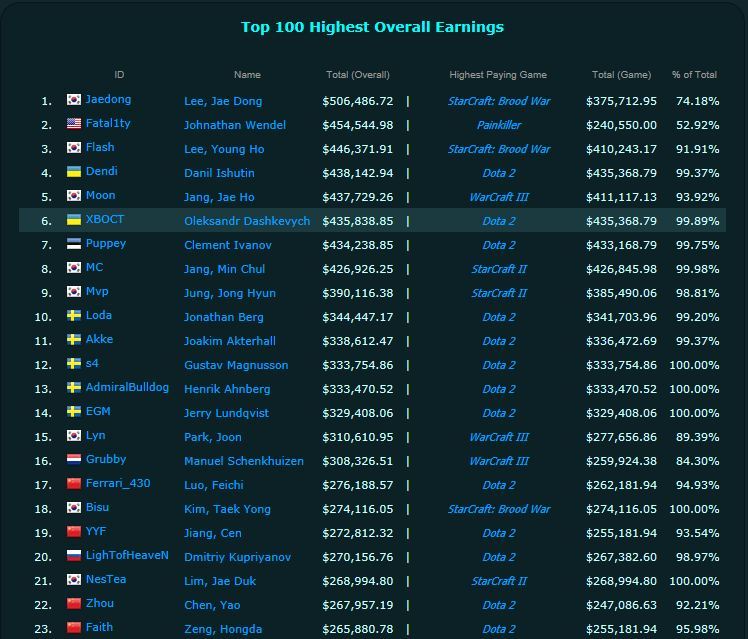Click the Swedish flag next to Loda
The height and width of the screenshot is (639, 748).
point(74,316)
